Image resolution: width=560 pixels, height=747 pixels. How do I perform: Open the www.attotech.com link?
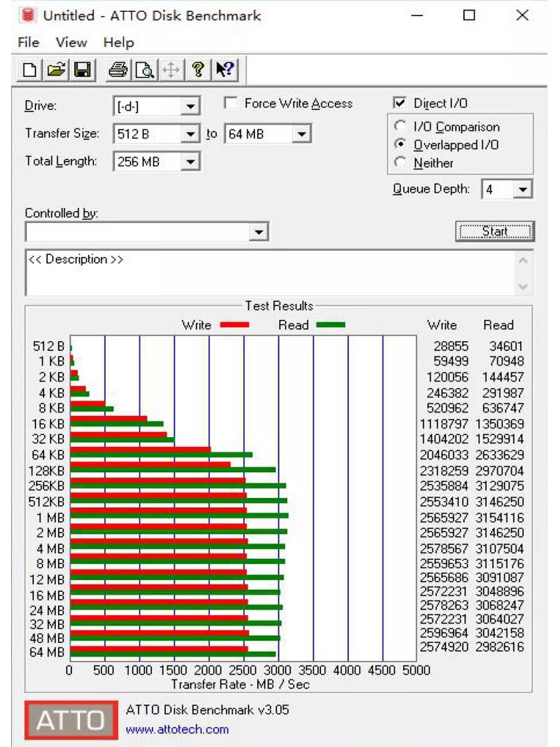[x=177, y=729]
